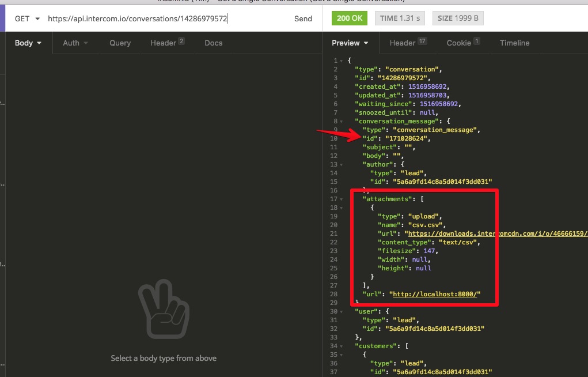Click the "upload" type value
The height and width of the screenshot is (377, 588).
[x=423, y=216]
